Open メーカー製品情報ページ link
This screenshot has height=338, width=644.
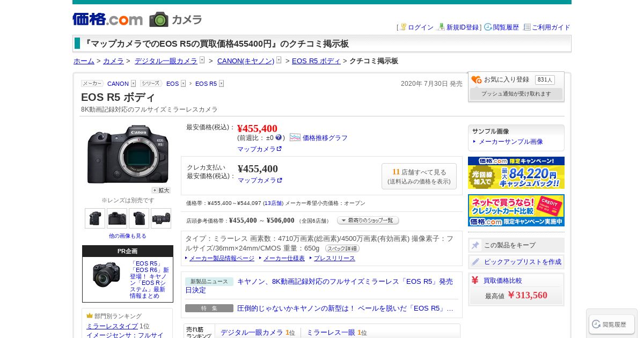click(x=222, y=259)
